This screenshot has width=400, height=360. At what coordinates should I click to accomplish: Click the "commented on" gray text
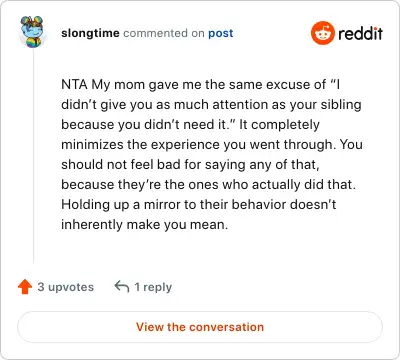point(164,33)
